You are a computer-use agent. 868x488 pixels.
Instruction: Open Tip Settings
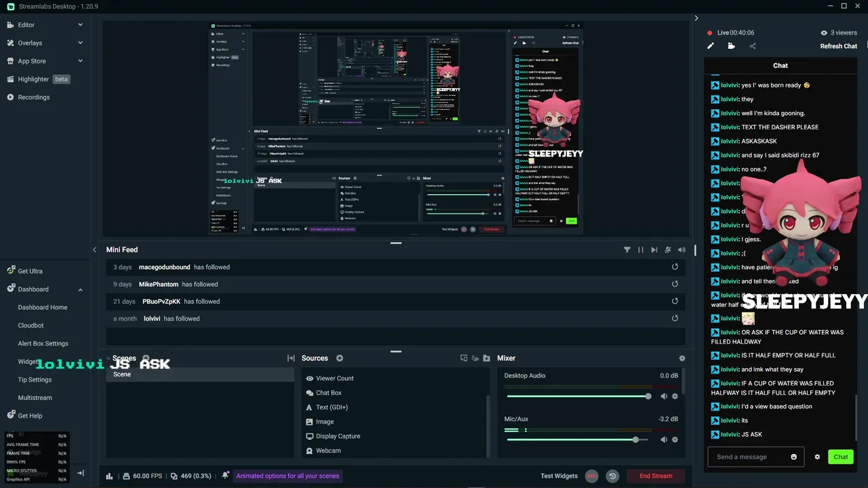(35, 380)
